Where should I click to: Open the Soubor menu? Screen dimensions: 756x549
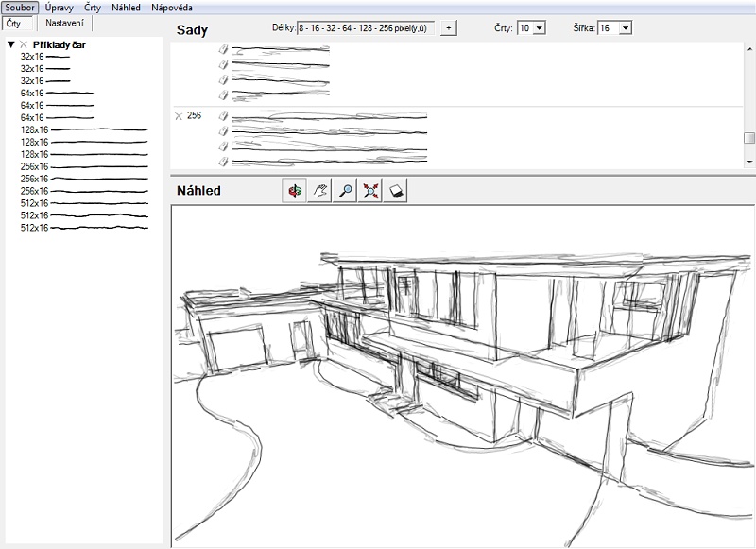19,7
